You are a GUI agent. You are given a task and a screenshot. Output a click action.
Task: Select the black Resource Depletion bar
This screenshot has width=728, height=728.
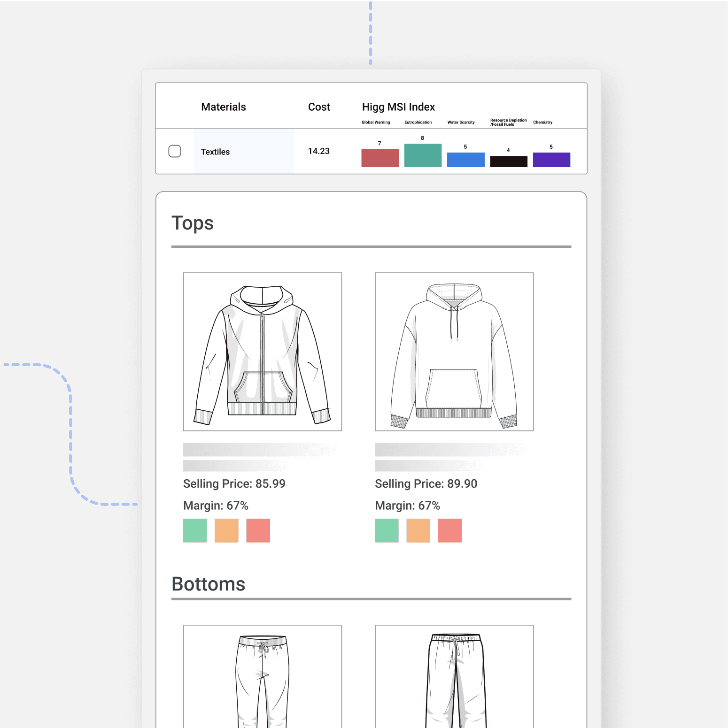point(509,161)
